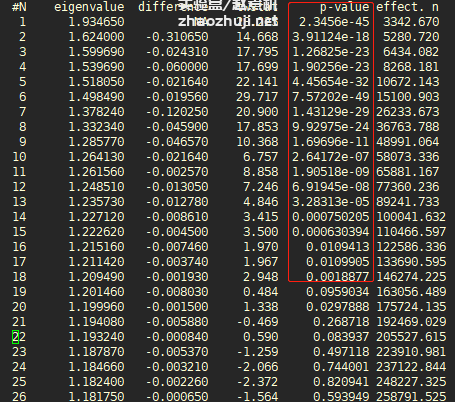Click difference value -0.002570
Viewport: 455px width, 402px height.
[177, 172]
